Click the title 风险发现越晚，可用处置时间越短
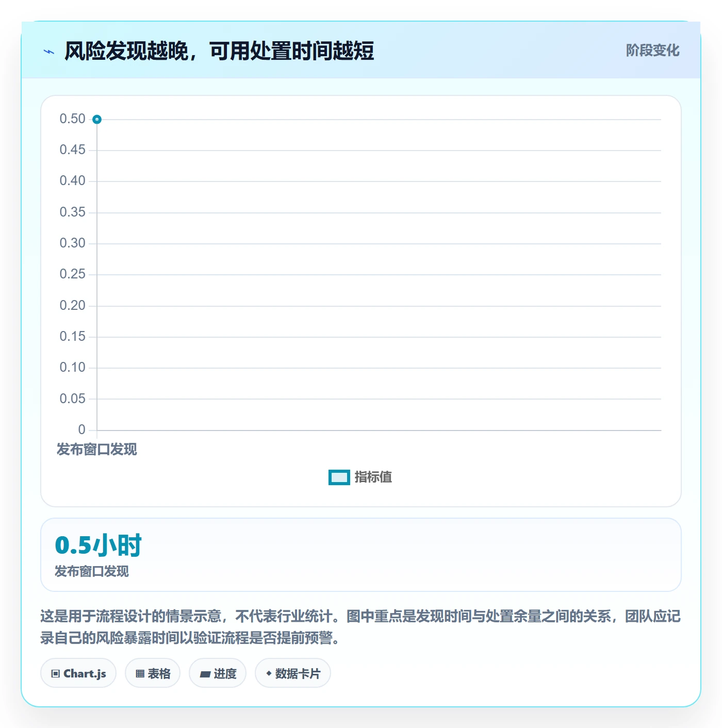This screenshot has width=722, height=728. (219, 51)
